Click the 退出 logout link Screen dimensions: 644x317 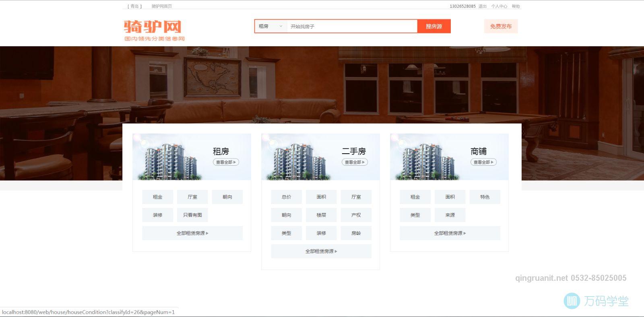[482, 6]
